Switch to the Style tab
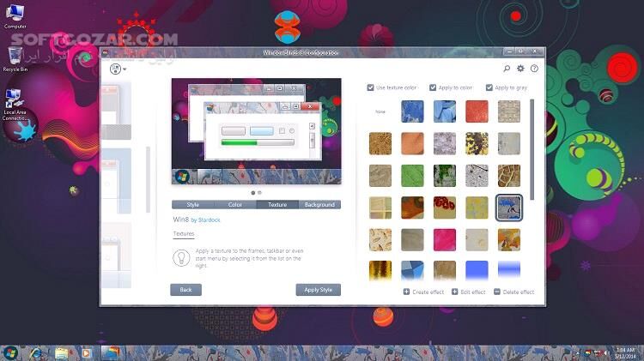The width and height of the screenshot is (644, 361). (x=192, y=205)
